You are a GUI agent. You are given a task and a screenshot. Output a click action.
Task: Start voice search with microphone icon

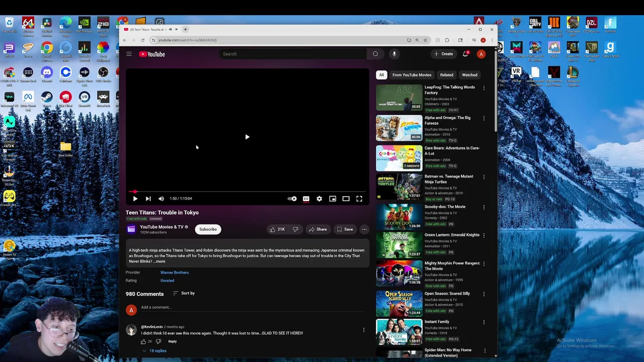click(394, 54)
